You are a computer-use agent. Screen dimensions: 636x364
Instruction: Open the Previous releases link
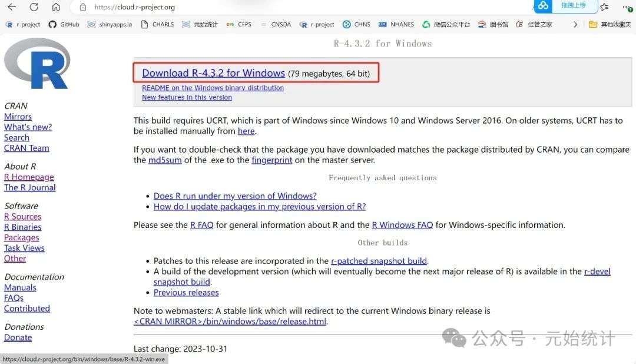click(186, 292)
